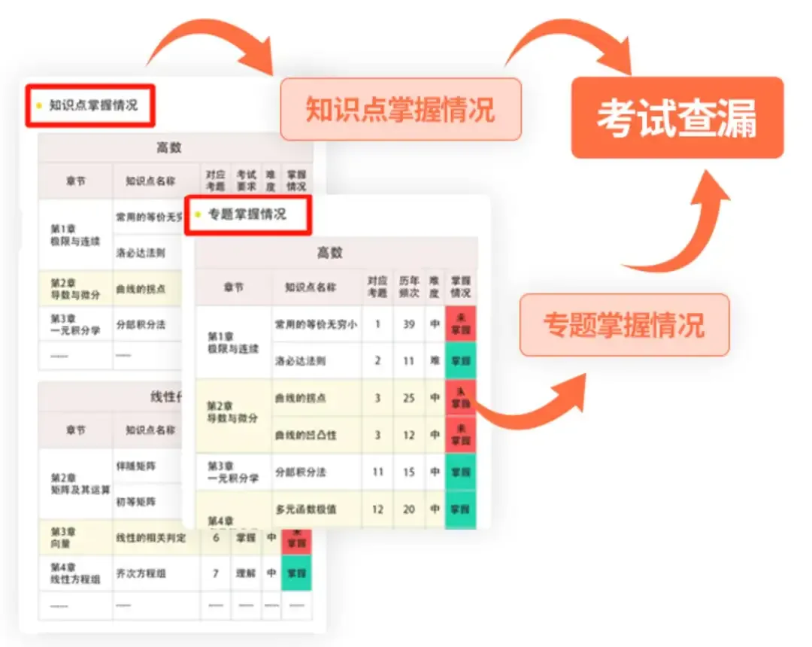This screenshot has width=812, height=647.
Task: Click 第3章 一元积分学 in front table
Action: pos(233,472)
